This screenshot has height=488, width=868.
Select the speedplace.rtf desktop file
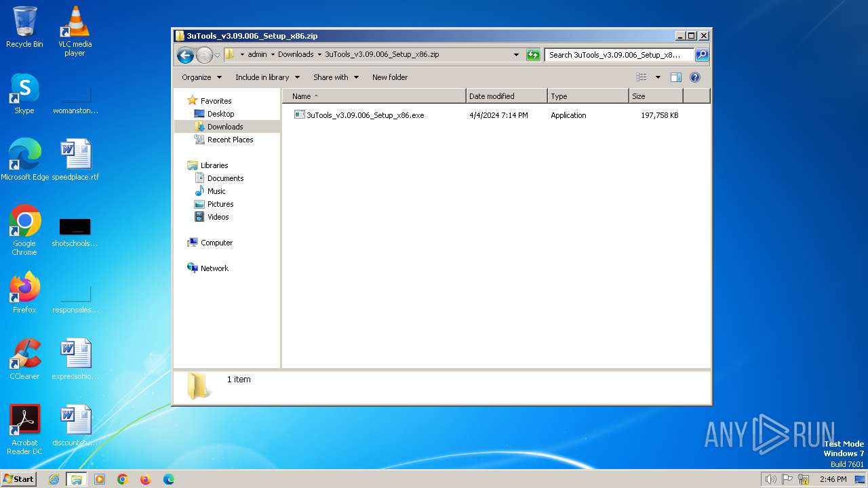(x=75, y=160)
